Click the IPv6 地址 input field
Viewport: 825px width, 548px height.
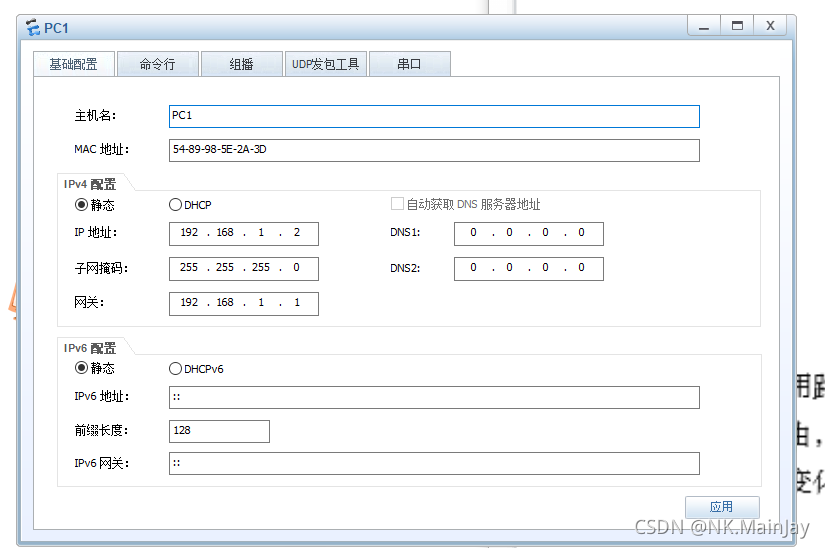coord(434,397)
